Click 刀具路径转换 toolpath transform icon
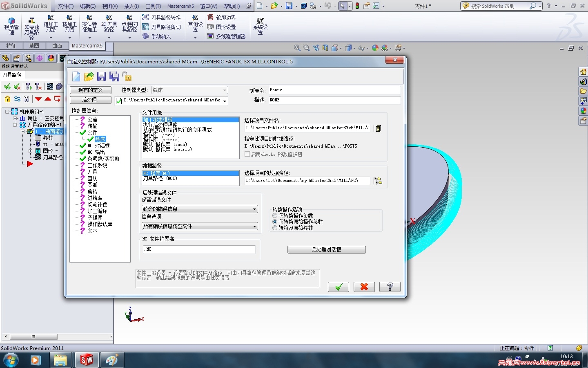Image resolution: width=588 pixels, height=368 pixels. point(161,18)
